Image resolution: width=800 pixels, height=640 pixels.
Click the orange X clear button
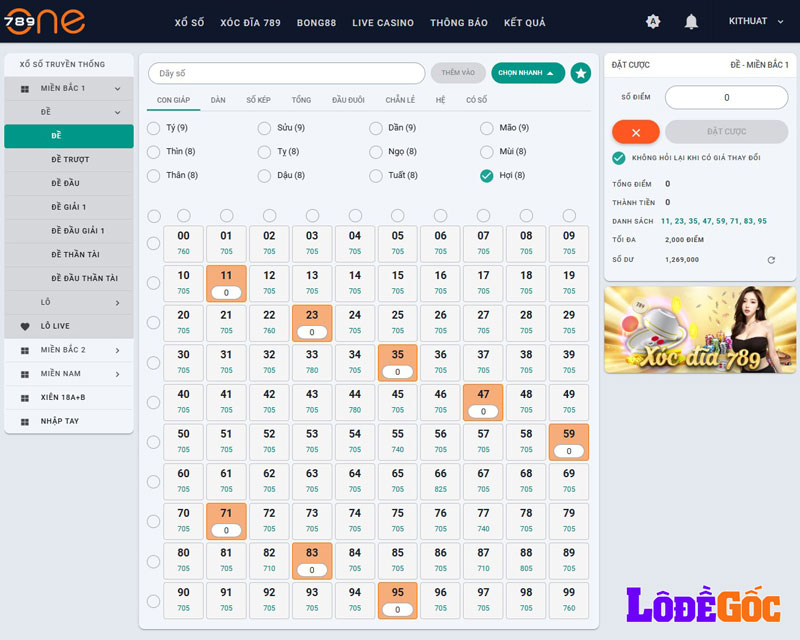click(x=635, y=132)
